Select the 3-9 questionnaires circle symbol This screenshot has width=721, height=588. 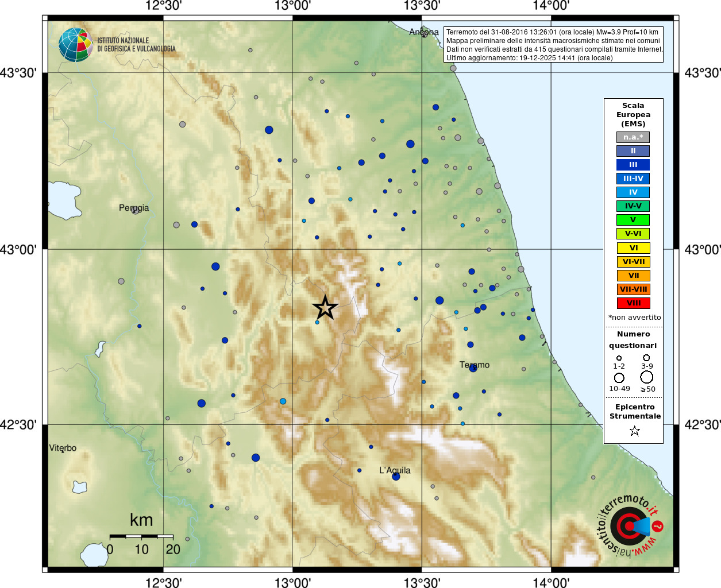click(646, 357)
